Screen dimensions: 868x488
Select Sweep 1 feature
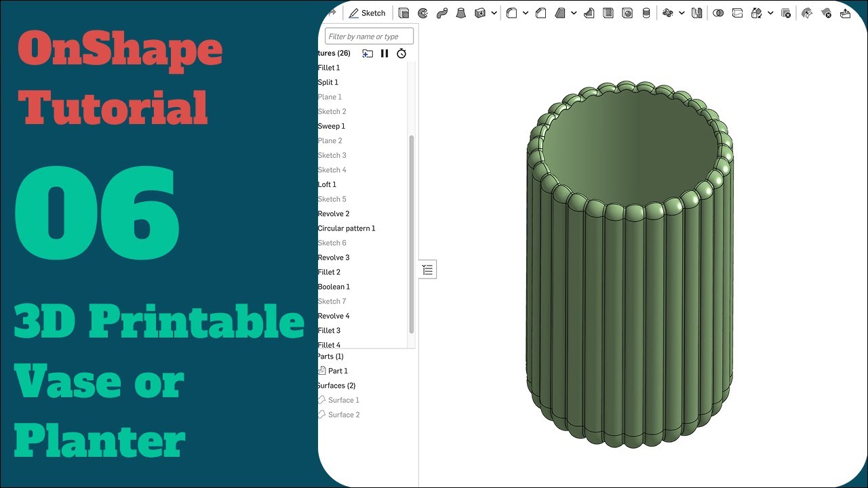tap(332, 126)
